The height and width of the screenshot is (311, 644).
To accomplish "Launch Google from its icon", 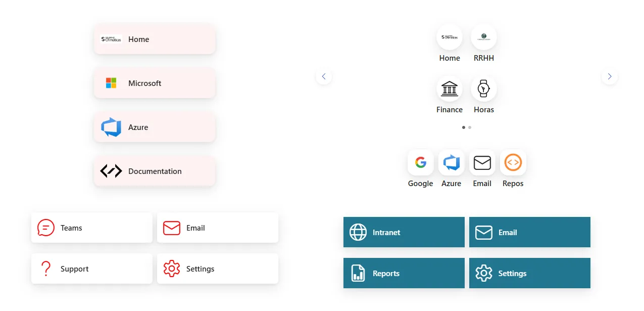I will [x=420, y=162].
